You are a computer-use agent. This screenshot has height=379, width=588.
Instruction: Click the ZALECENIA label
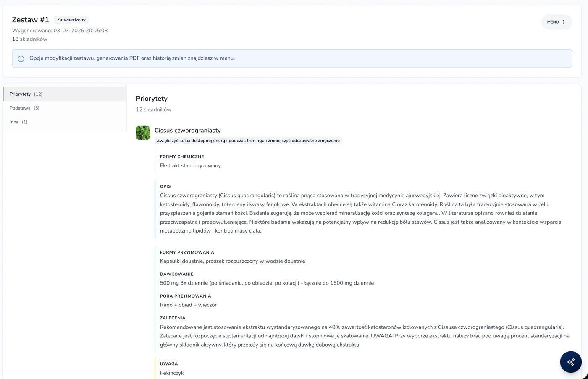(x=173, y=318)
